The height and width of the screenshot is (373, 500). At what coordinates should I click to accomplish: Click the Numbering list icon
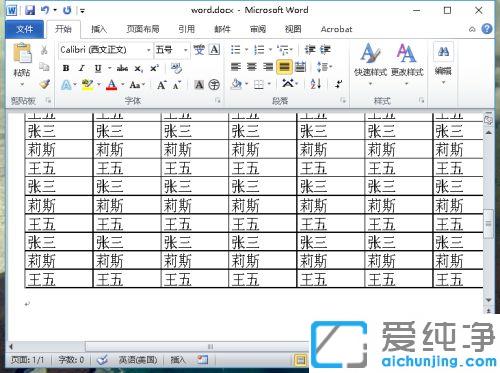click(259, 50)
